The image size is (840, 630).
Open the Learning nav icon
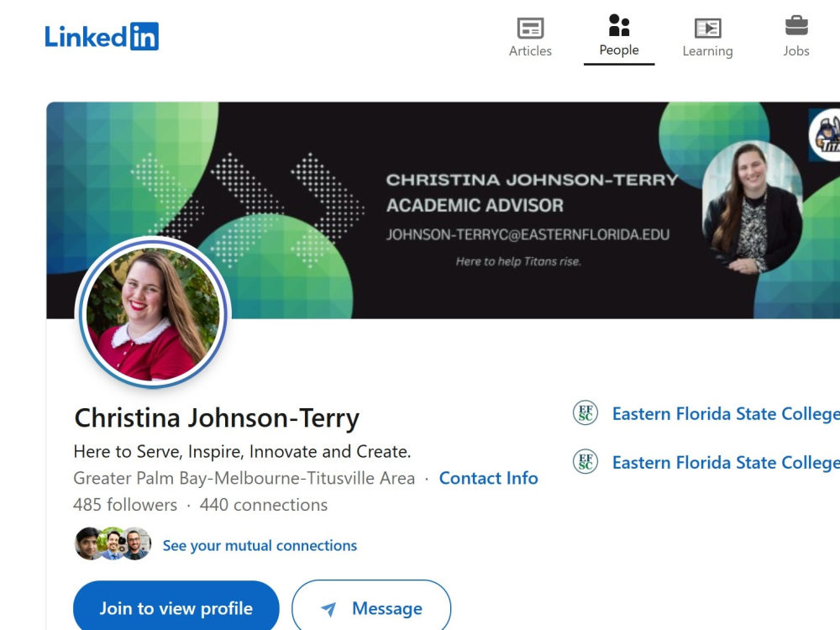pos(707,28)
